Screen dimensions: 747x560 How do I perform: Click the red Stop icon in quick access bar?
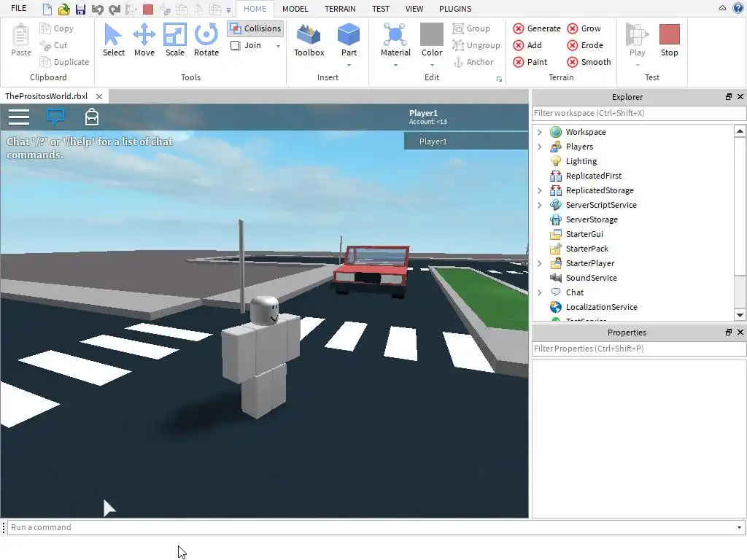point(148,9)
